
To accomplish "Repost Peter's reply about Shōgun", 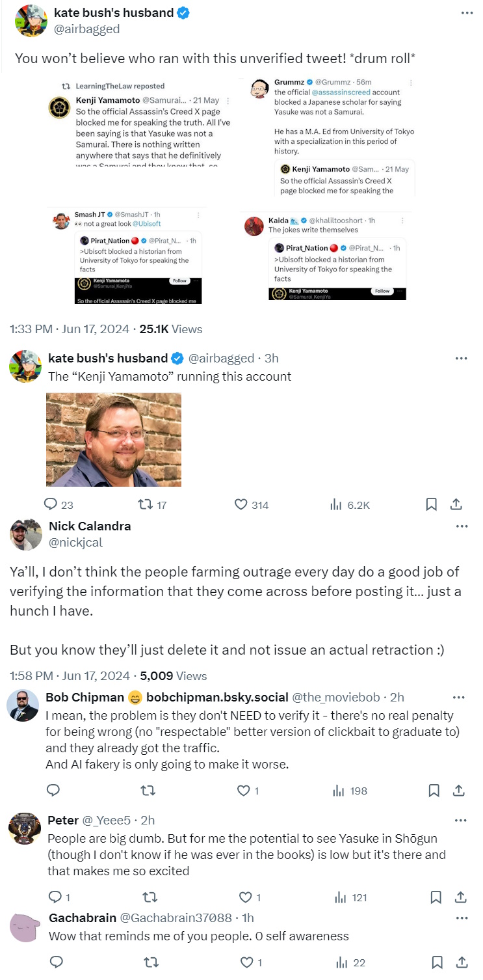I will [150, 897].
